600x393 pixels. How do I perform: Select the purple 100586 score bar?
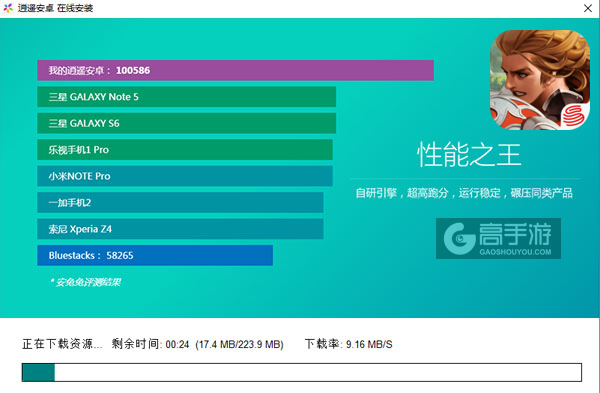(x=235, y=70)
